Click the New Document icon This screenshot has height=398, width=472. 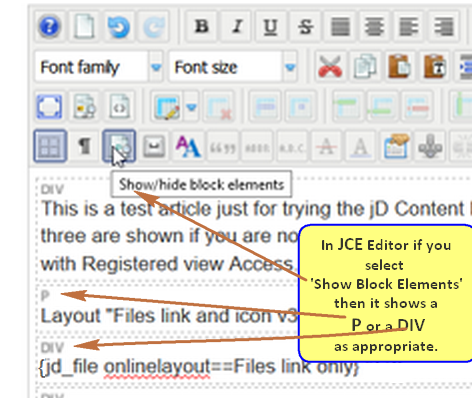[x=84, y=26]
